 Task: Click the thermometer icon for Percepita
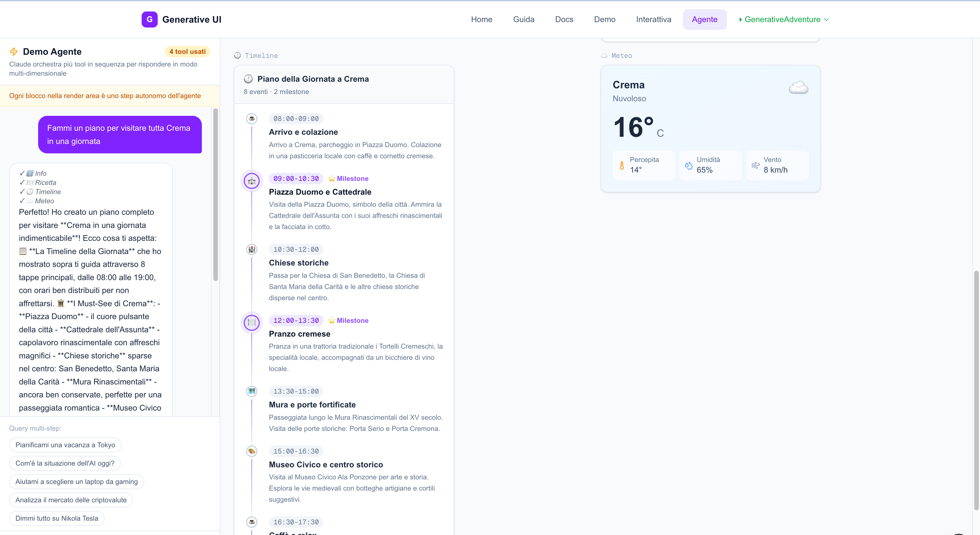click(622, 165)
